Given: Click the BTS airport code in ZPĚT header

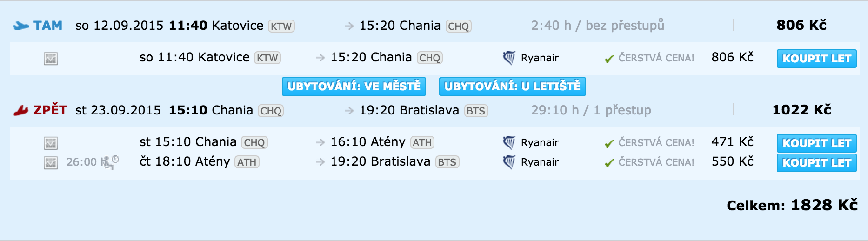Looking at the screenshot, I should point(475,111).
